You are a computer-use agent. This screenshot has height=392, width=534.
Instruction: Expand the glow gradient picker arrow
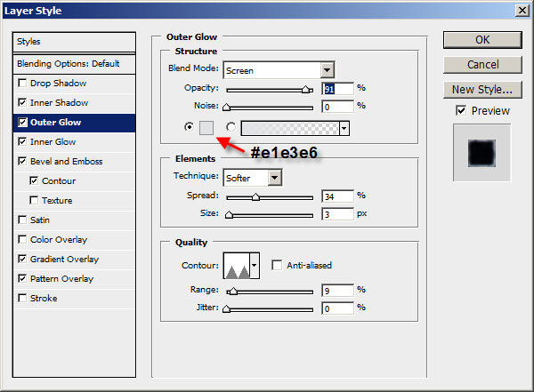click(344, 129)
